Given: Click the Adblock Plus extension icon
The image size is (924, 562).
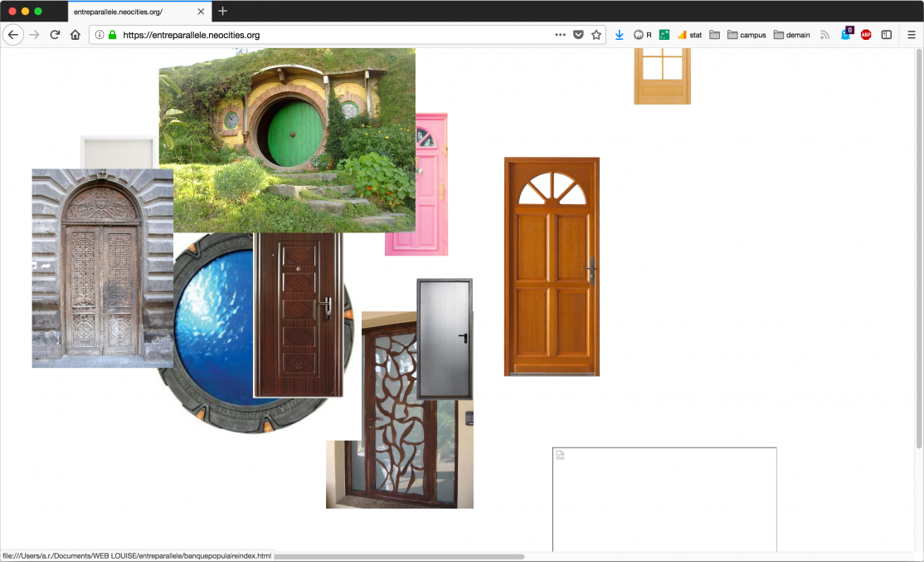Looking at the screenshot, I should (866, 35).
